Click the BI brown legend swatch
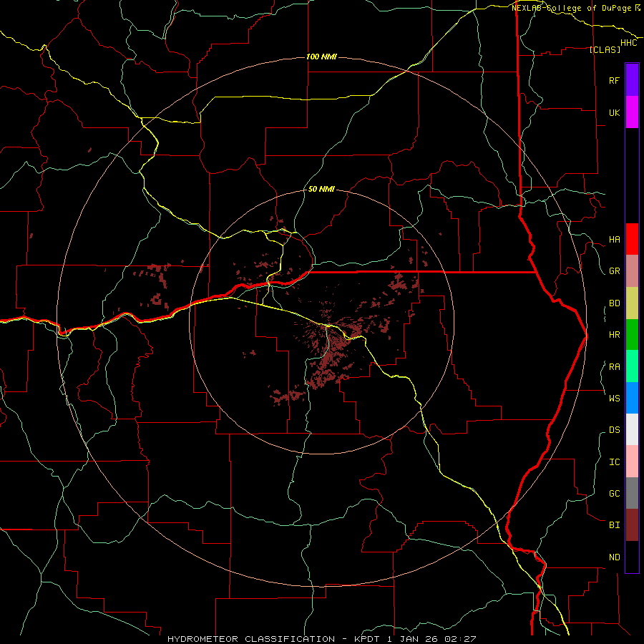The height and width of the screenshot is (644, 644). (632, 525)
